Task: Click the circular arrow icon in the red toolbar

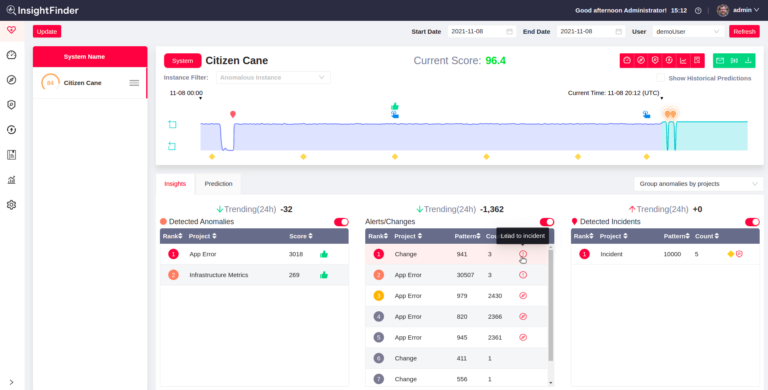Action: [x=669, y=61]
